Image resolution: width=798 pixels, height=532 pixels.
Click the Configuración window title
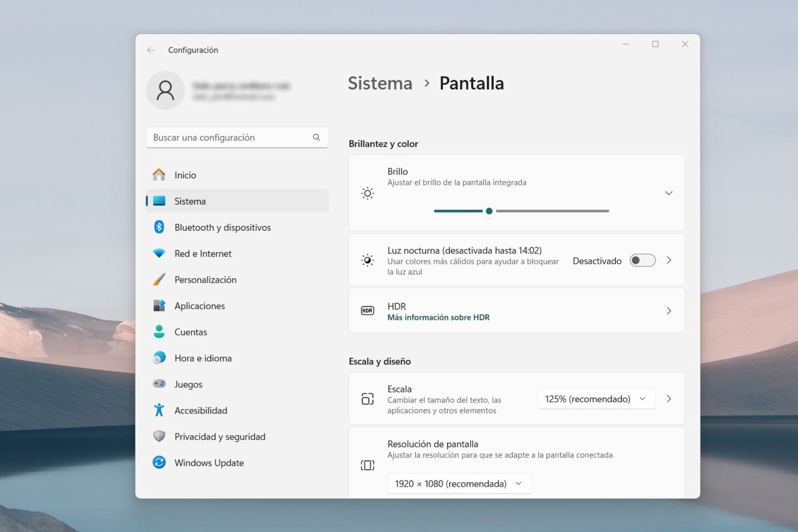click(x=193, y=50)
